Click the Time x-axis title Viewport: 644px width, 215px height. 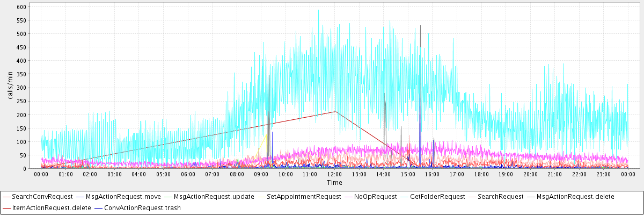(334, 183)
